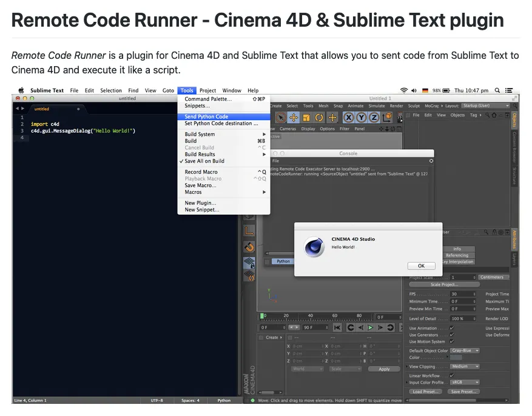The height and width of the screenshot is (416, 532).
Task: Open the Build System submenu
Action: 200,134
